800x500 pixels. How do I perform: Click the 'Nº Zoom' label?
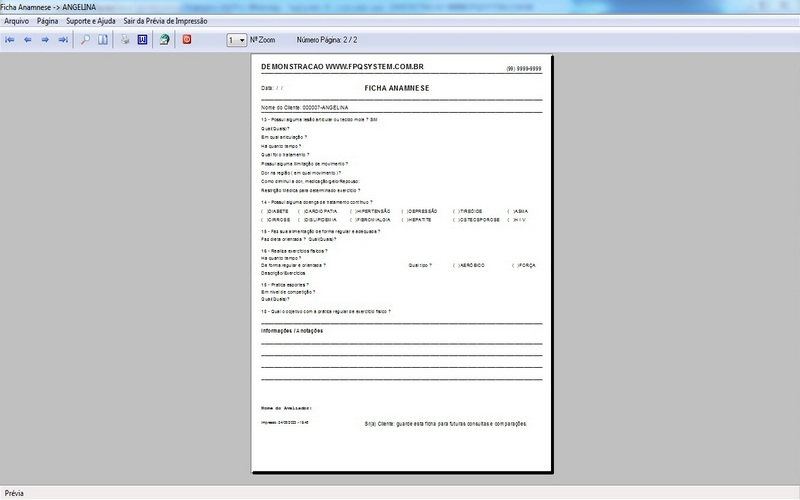[262, 40]
